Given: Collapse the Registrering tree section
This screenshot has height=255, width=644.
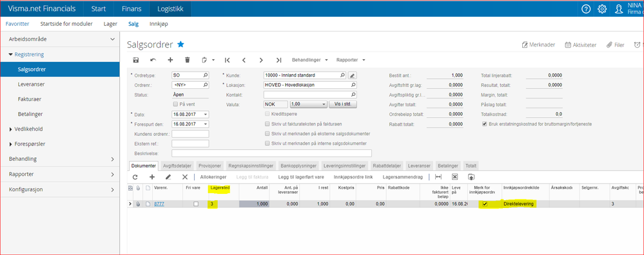Looking at the screenshot, I should pos(11,54).
